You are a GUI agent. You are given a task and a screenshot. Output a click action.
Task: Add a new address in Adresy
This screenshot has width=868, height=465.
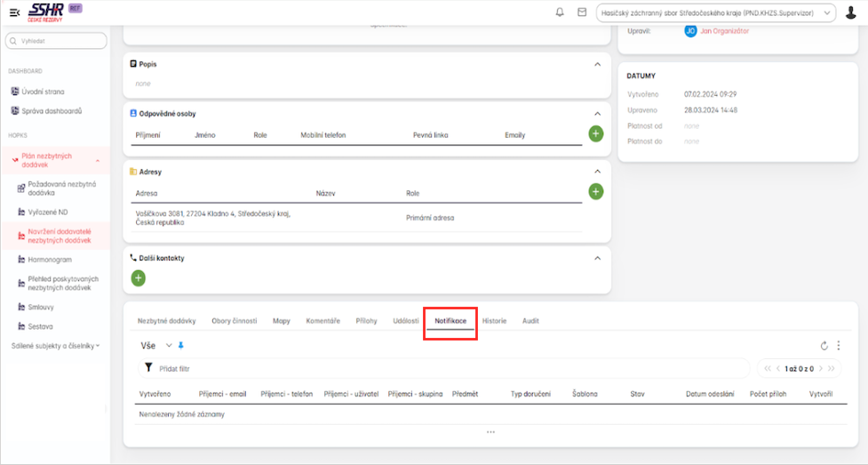coord(595,191)
